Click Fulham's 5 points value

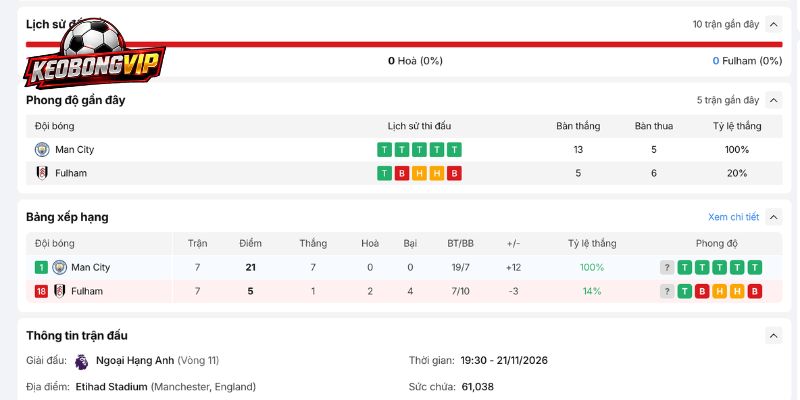250,291
